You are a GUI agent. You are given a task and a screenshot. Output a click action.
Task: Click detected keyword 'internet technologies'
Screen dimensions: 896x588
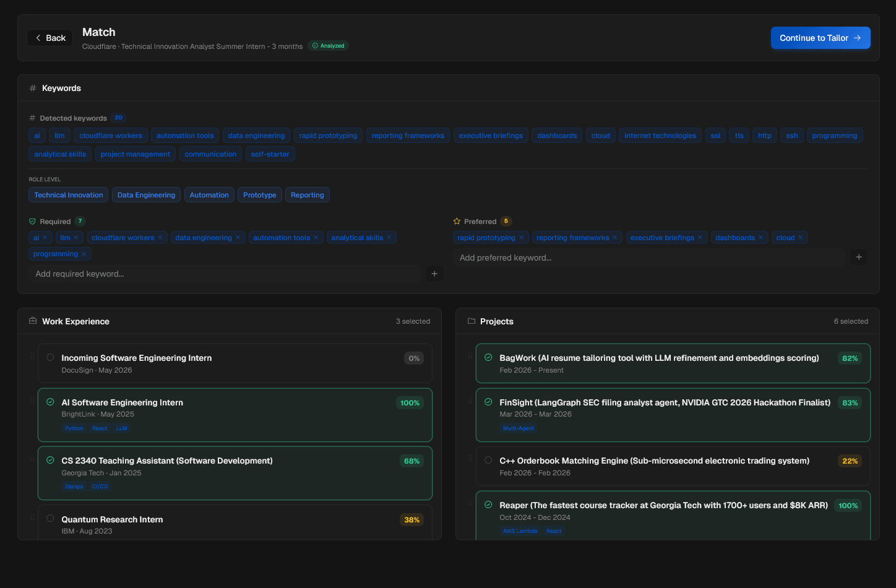pyautogui.click(x=660, y=136)
